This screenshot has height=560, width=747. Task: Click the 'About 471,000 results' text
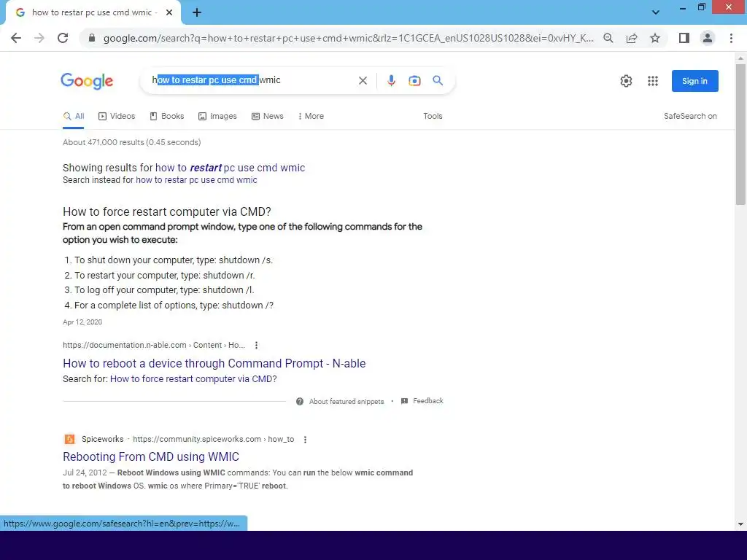pos(131,142)
